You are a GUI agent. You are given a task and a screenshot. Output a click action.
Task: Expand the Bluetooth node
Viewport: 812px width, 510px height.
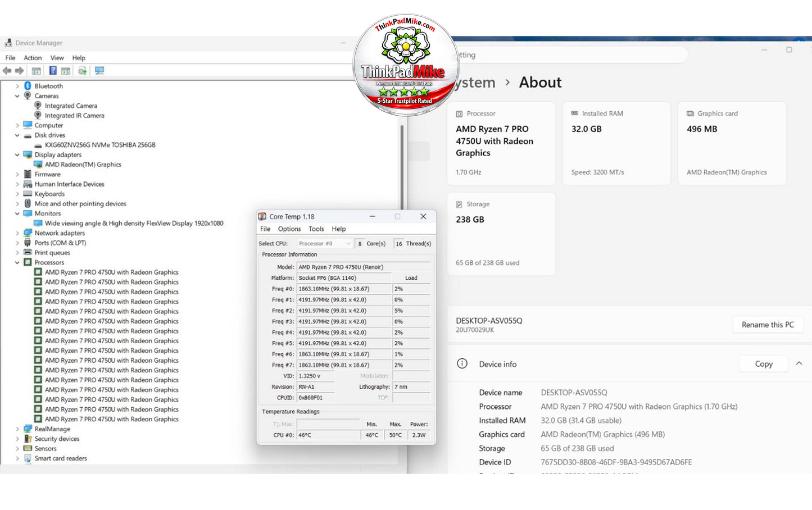coord(17,86)
